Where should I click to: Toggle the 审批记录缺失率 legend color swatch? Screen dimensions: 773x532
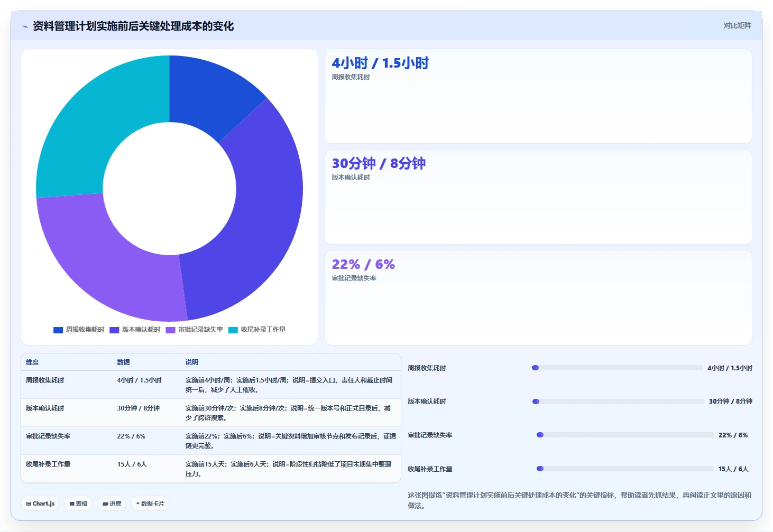pyautogui.click(x=170, y=330)
